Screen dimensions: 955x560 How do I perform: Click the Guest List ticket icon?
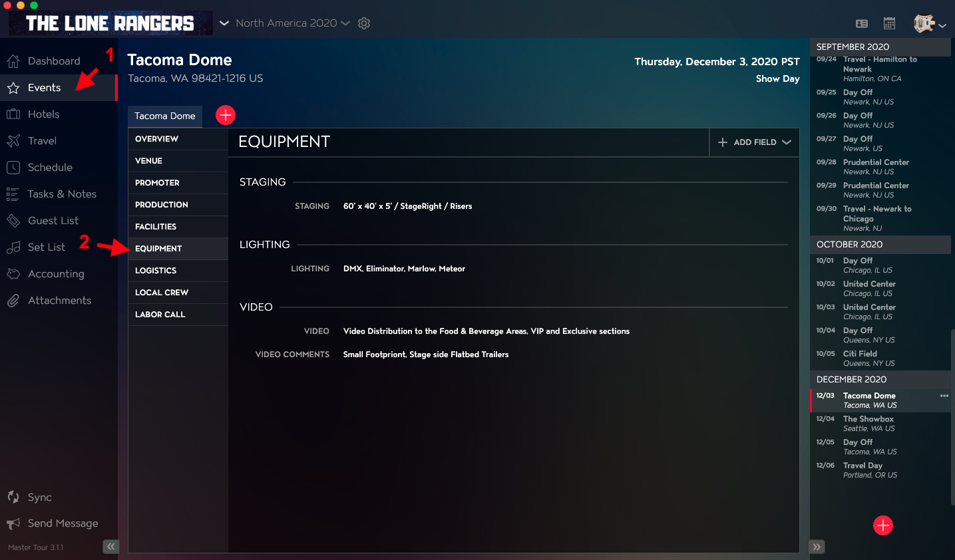pos(13,221)
